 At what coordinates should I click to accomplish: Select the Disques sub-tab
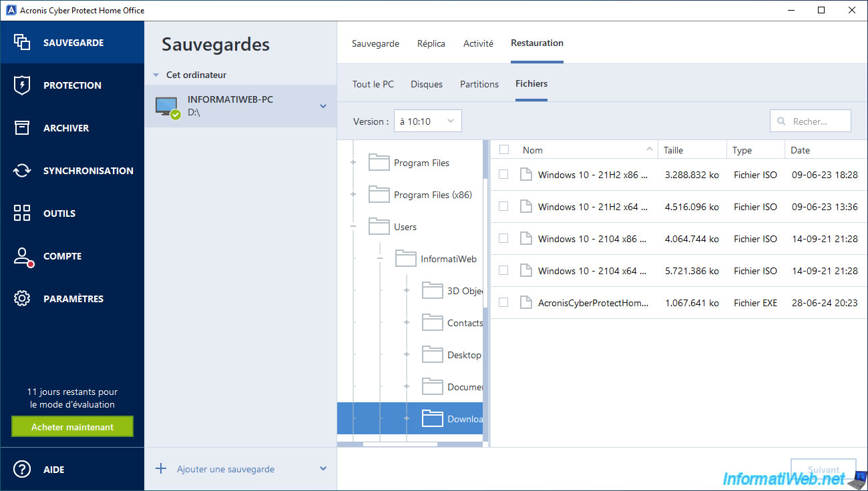click(x=427, y=84)
